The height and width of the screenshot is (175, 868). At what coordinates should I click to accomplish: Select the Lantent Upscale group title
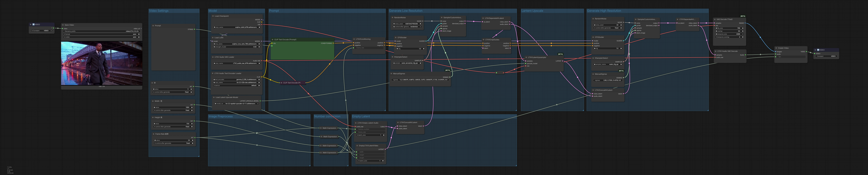532,11
